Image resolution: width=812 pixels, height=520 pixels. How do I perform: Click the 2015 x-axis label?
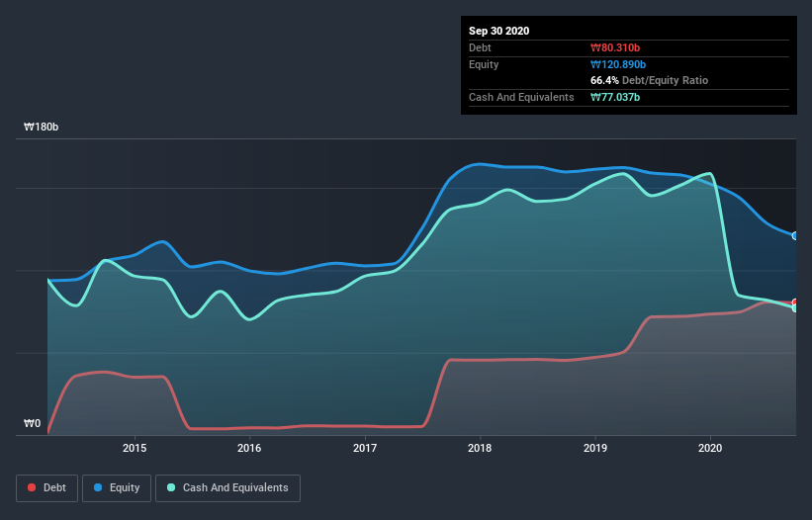135,448
